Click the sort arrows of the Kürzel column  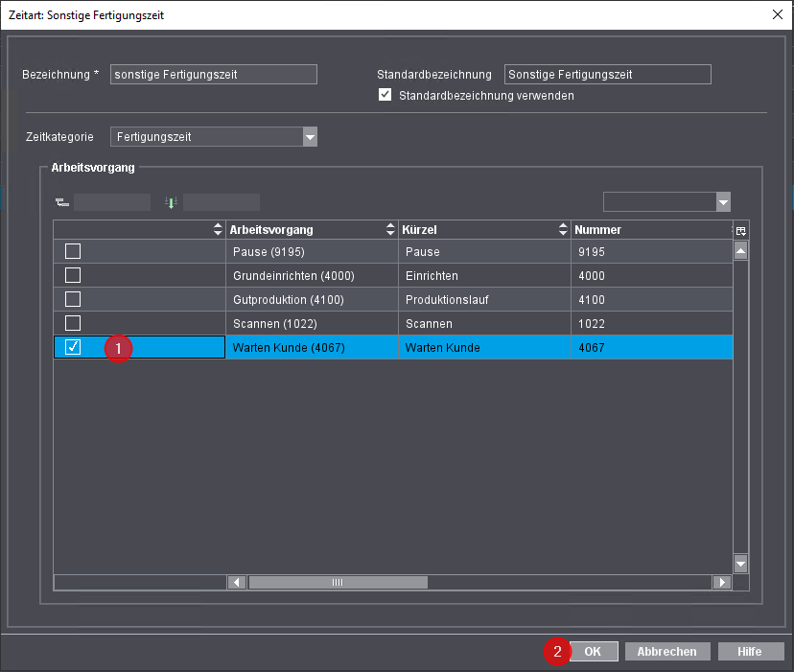coord(563,229)
